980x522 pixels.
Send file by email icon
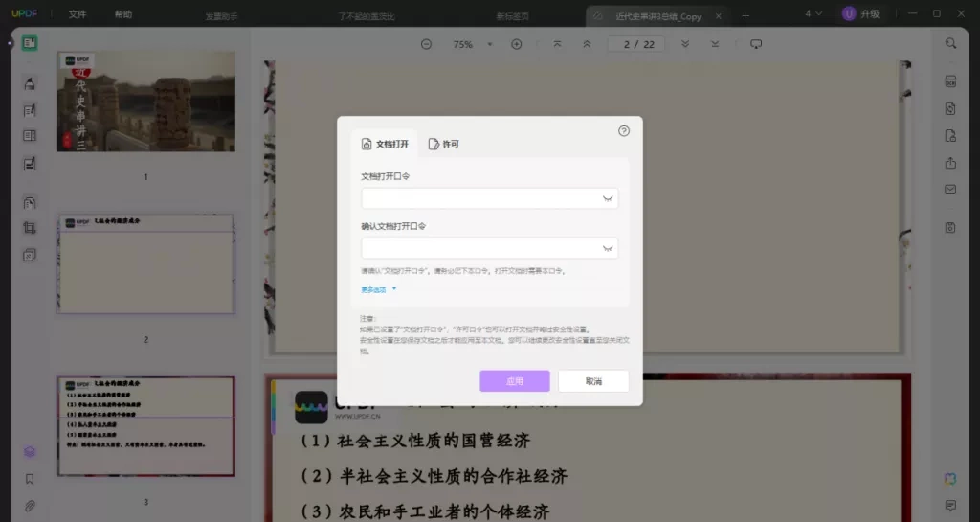pyautogui.click(x=950, y=190)
